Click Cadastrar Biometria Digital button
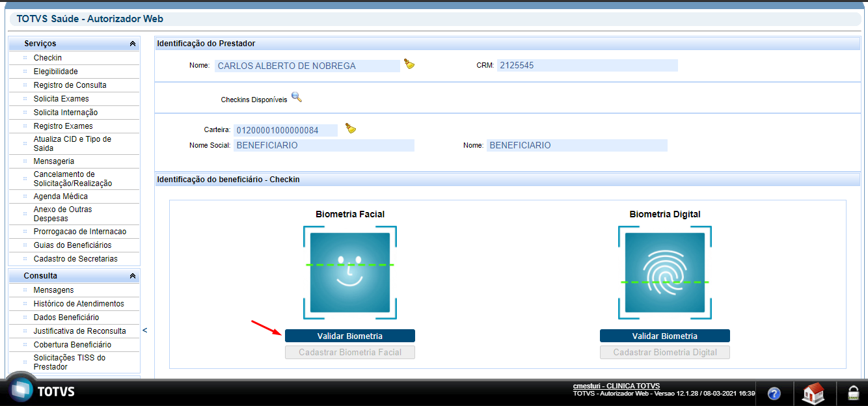The height and width of the screenshot is (406, 868). (x=665, y=352)
